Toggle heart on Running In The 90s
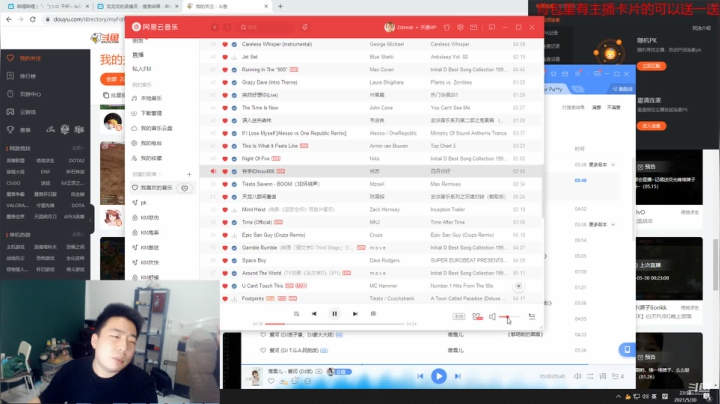The image size is (720, 404). click(x=225, y=70)
